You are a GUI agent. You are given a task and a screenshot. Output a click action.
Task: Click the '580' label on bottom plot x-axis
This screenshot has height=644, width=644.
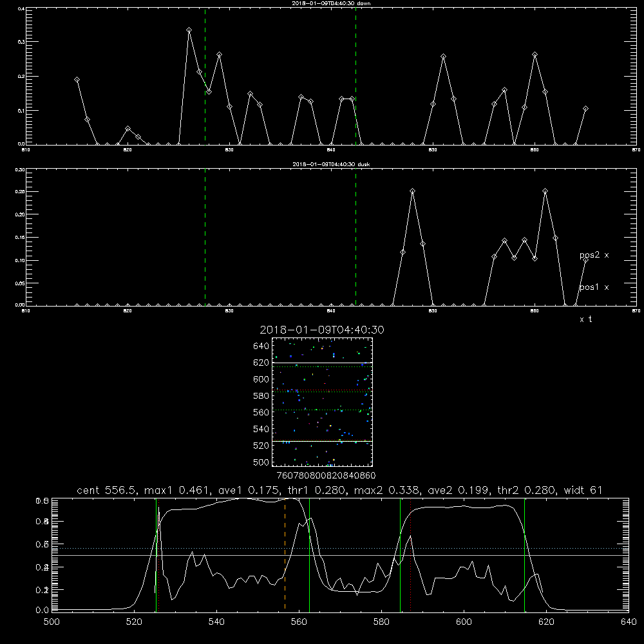(381, 622)
